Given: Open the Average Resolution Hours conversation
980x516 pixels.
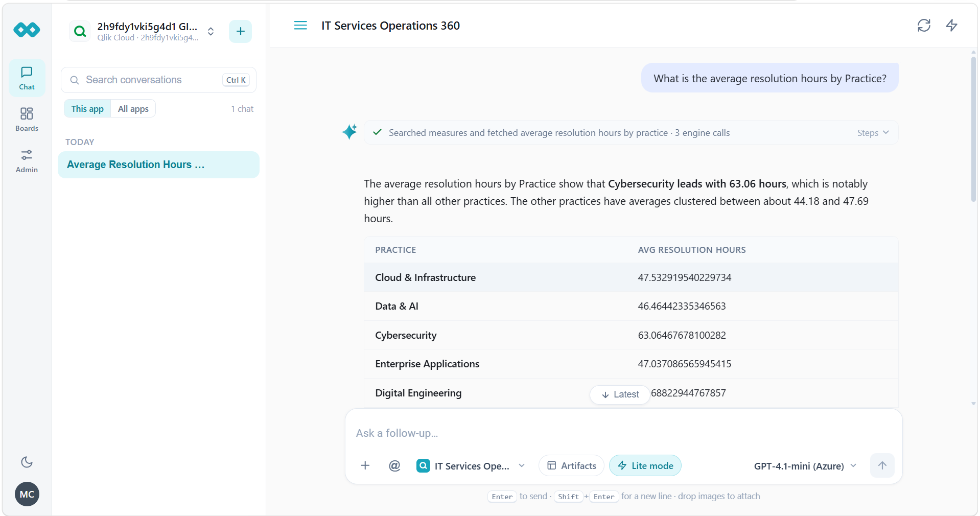Looking at the screenshot, I should [x=158, y=165].
